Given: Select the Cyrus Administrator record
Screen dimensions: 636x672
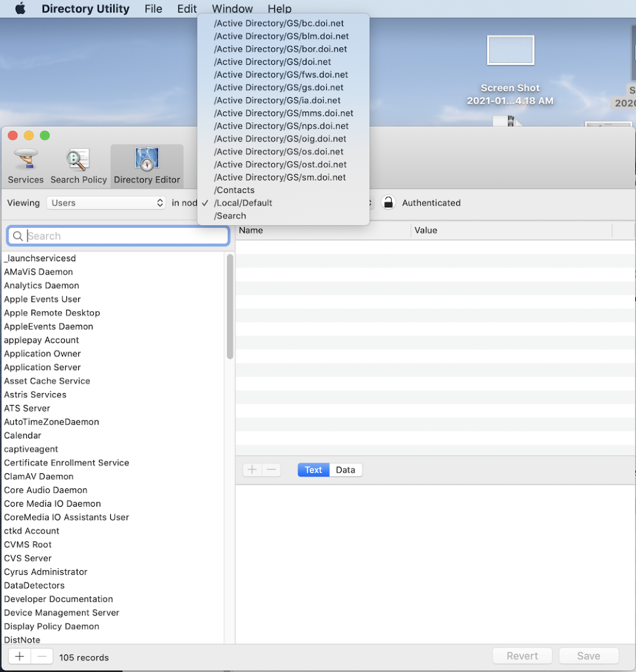Looking at the screenshot, I should 113,572.
